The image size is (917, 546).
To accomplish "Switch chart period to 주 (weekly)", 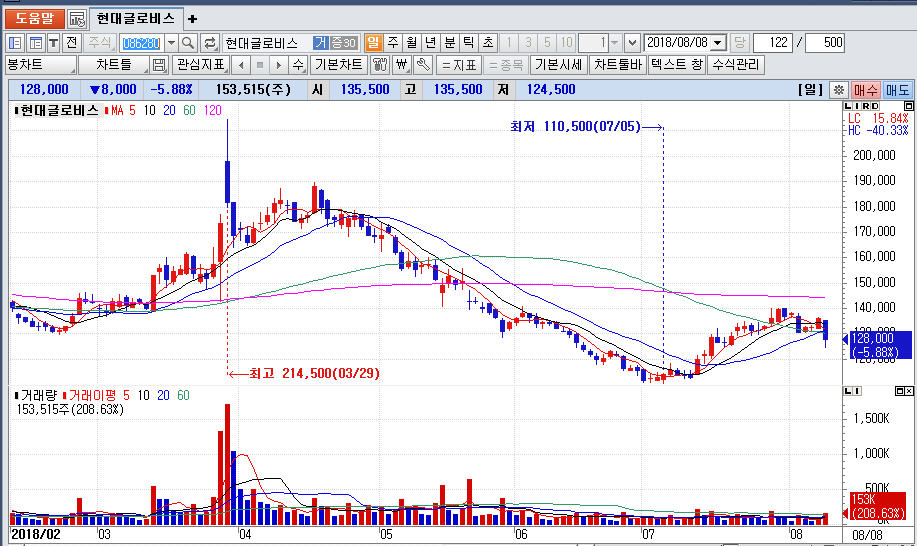I will click(392, 42).
